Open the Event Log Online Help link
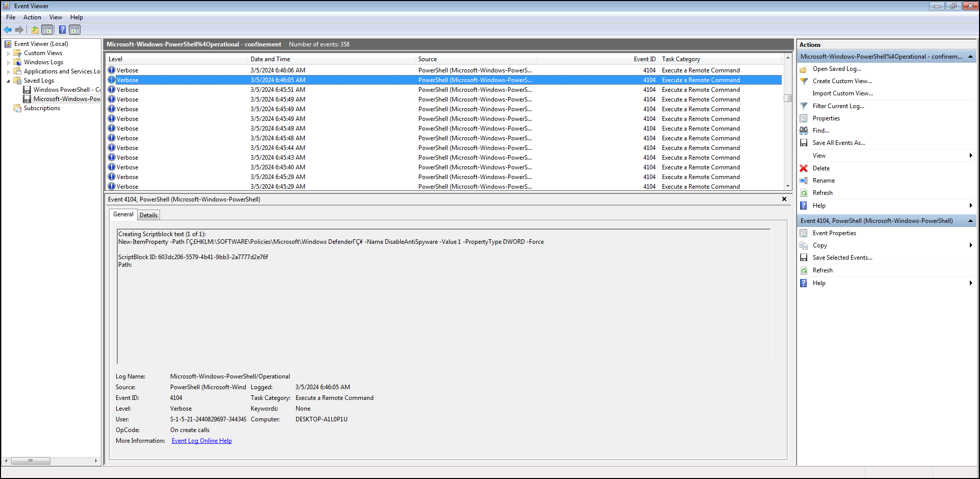Screen dimensions: 980x479 pyautogui.click(x=202, y=441)
